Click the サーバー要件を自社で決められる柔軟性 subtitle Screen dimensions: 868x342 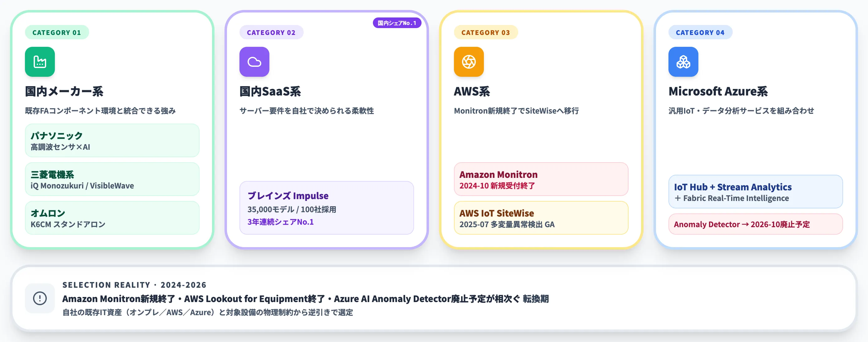306,111
